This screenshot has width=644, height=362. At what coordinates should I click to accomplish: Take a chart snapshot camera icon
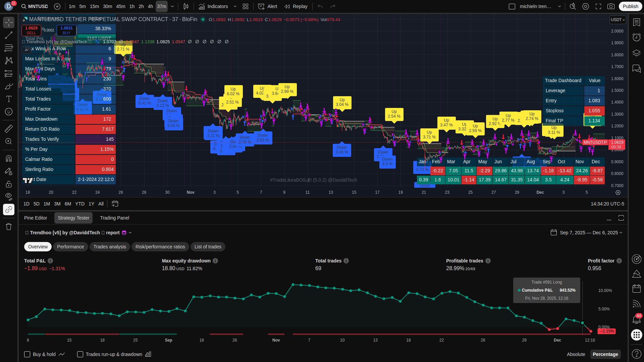coord(611,6)
